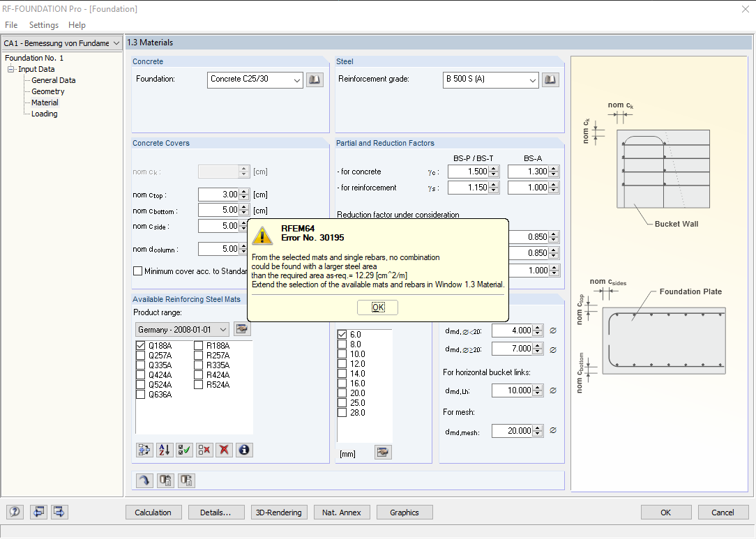Click the A-Z sort mats icon

click(165, 450)
